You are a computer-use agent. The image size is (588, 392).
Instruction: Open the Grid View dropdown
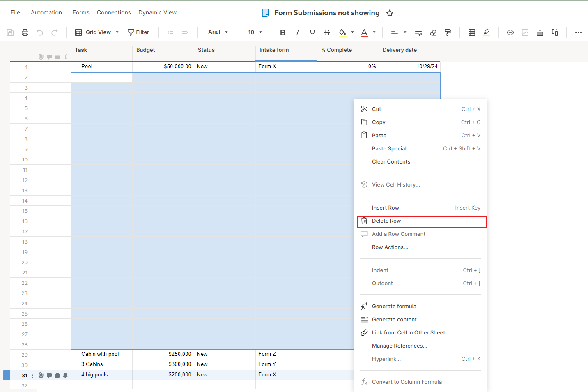(x=97, y=32)
